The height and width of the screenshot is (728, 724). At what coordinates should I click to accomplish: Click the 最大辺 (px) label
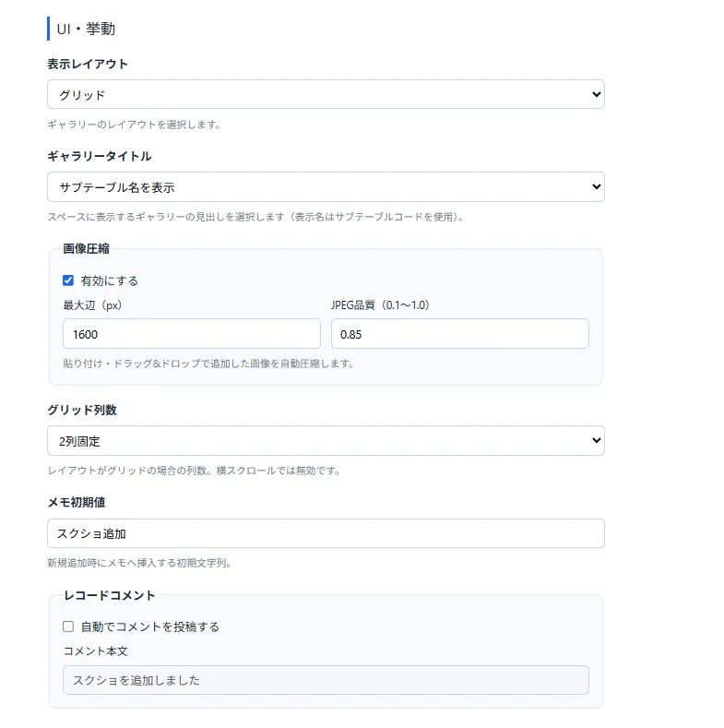coord(92,305)
